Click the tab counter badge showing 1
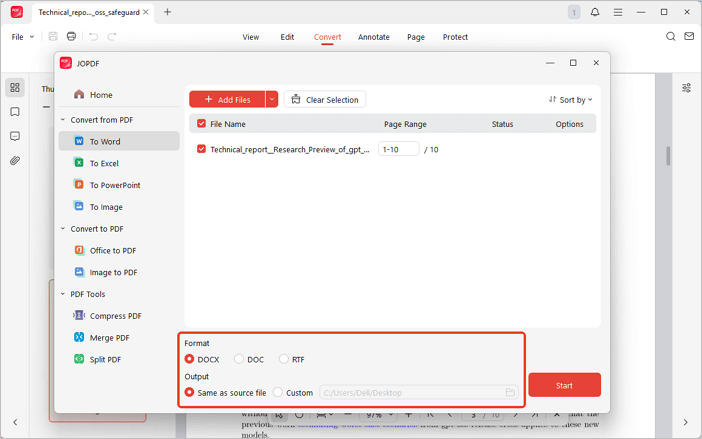Viewport: 702px width, 439px height. [574, 12]
